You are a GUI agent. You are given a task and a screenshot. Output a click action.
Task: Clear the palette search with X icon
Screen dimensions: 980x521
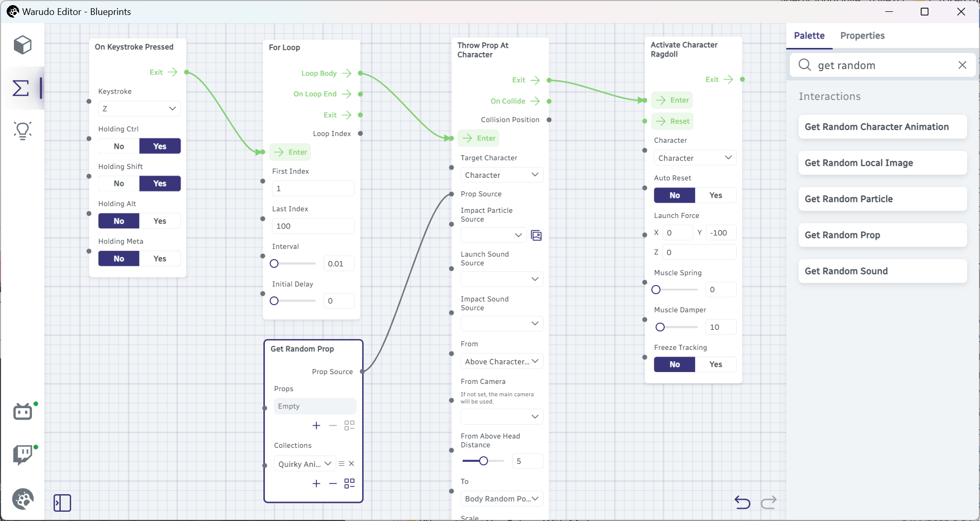pyautogui.click(x=962, y=65)
